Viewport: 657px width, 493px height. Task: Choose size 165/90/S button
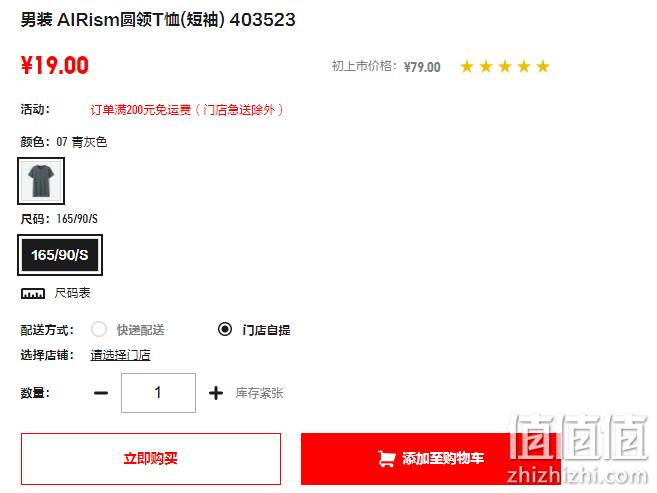(x=60, y=255)
